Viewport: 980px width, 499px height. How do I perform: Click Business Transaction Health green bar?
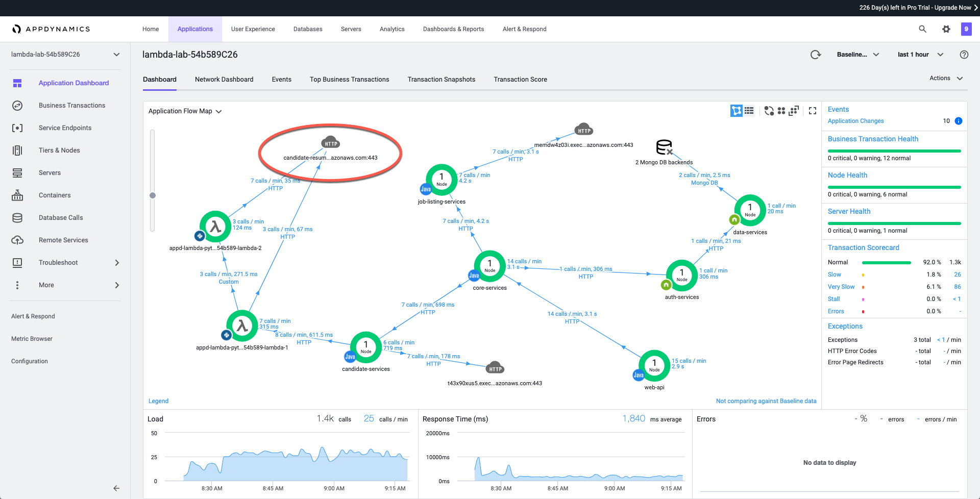(894, 151)
